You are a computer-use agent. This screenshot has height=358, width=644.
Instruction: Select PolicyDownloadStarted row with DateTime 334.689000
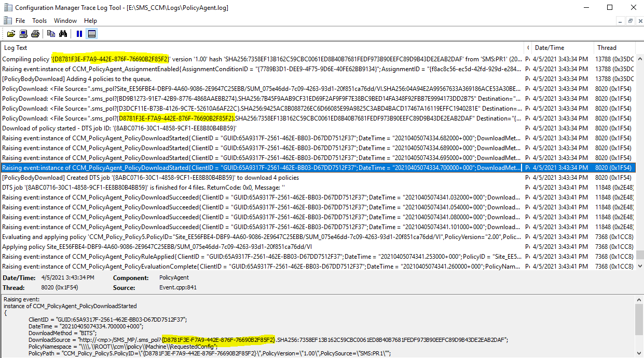318,148
